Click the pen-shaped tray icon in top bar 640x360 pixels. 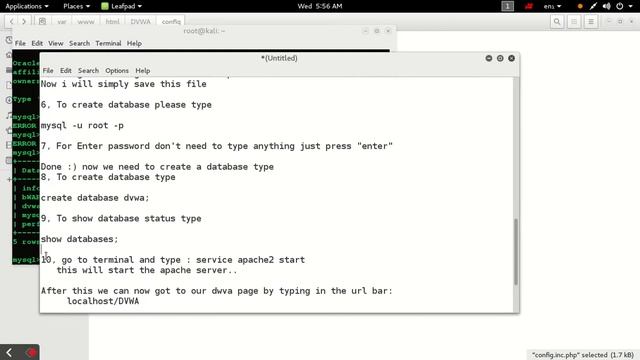click(593, 6)
